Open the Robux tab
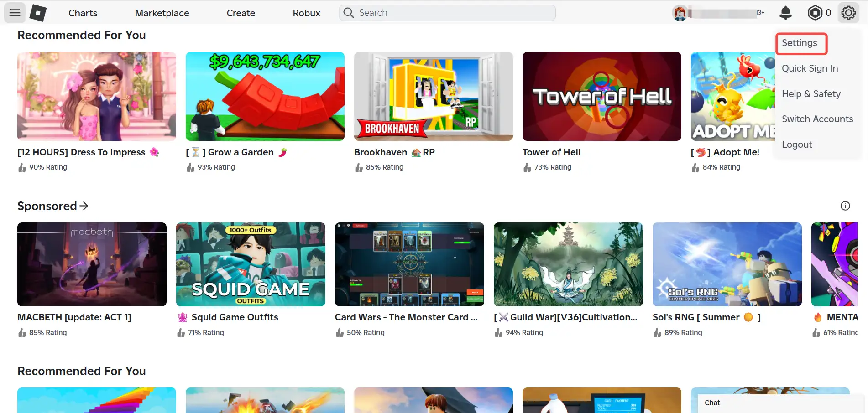868x413 pixels. (306, 13)
